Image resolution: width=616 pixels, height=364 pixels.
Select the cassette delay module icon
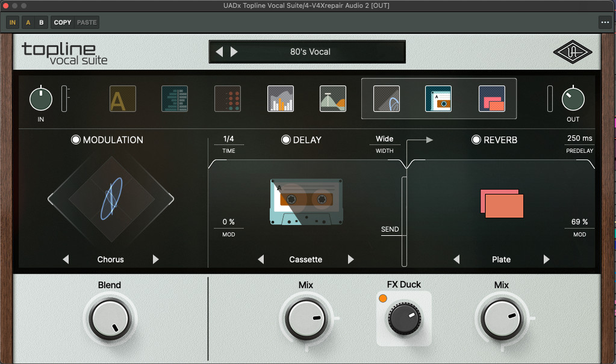[x=438, y=99]
